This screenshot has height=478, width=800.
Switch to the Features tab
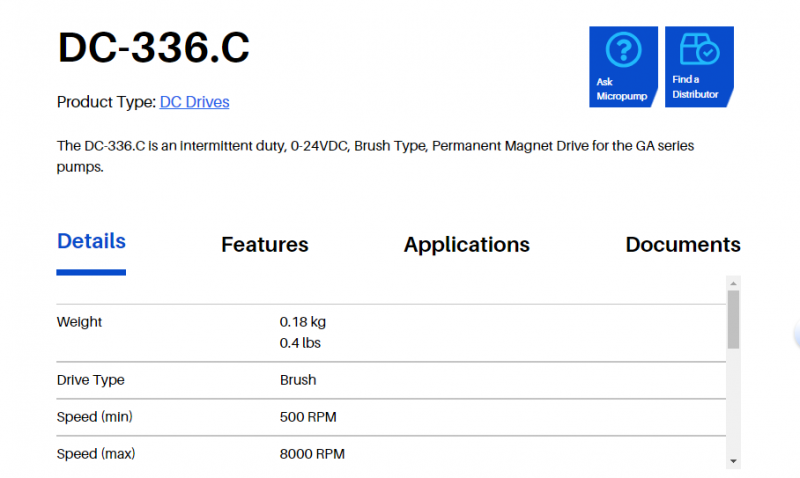tap(264, 245)
